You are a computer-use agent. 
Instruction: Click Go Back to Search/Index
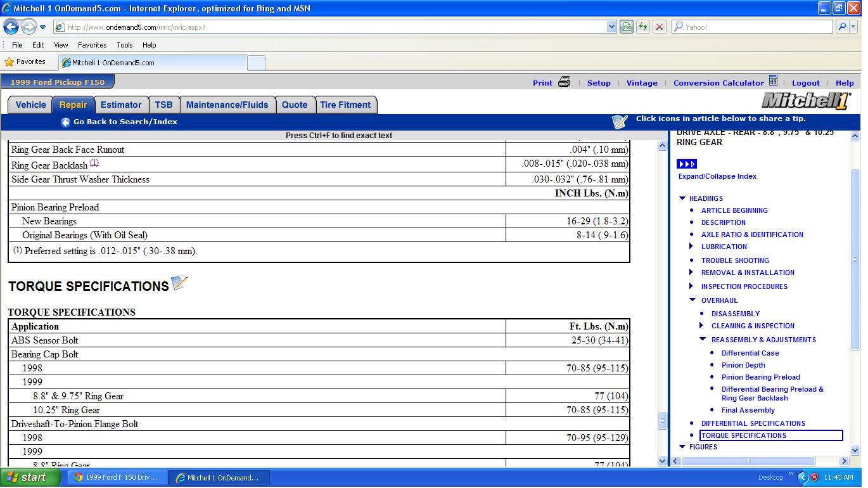click(125, 122)
